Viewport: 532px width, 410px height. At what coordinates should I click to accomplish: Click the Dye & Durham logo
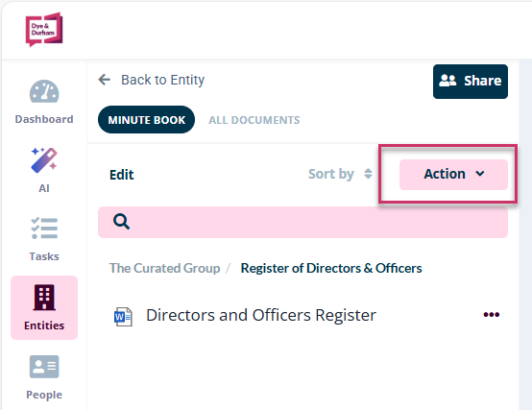click(x=44, y=30)
